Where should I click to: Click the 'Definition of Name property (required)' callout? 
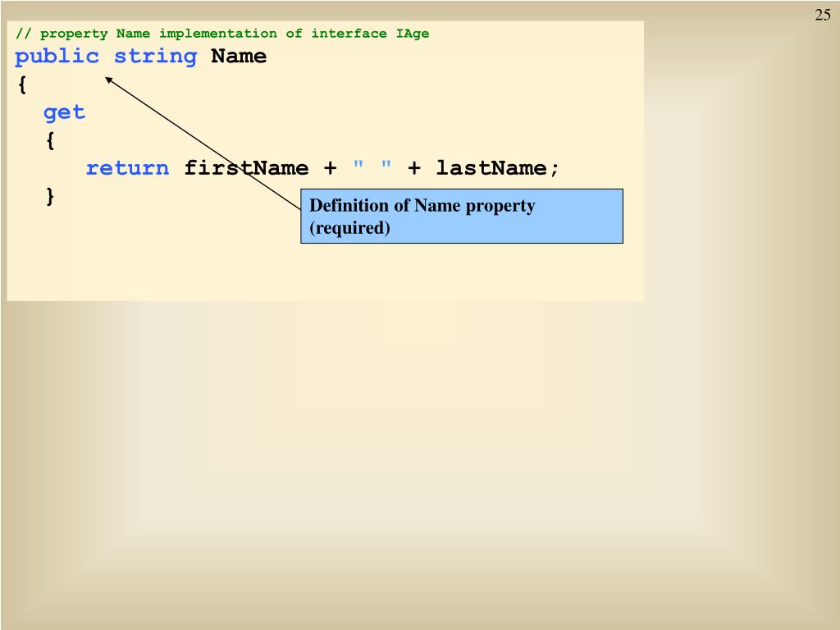click(462, 217)
